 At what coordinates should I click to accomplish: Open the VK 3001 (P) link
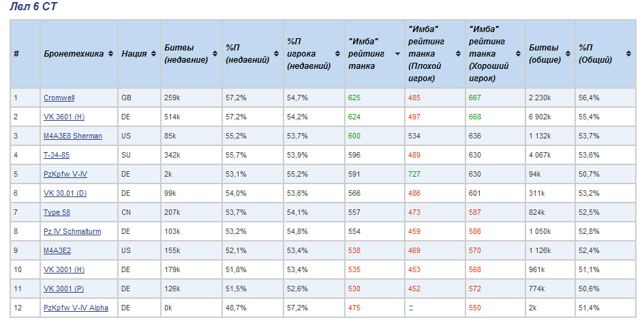click(x=63, y=289)
